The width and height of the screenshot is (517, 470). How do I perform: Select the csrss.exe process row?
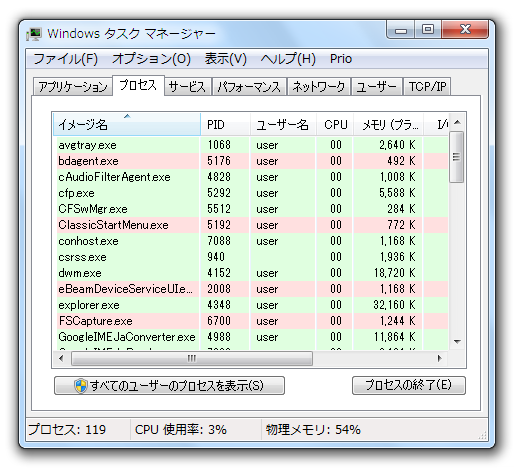(x=252, y=257)
